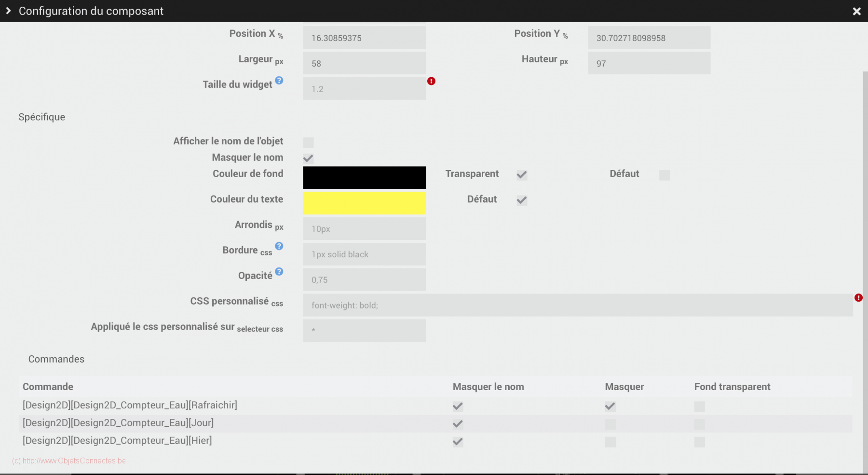Check Fond transparent for Hier command

click(699, 442)
